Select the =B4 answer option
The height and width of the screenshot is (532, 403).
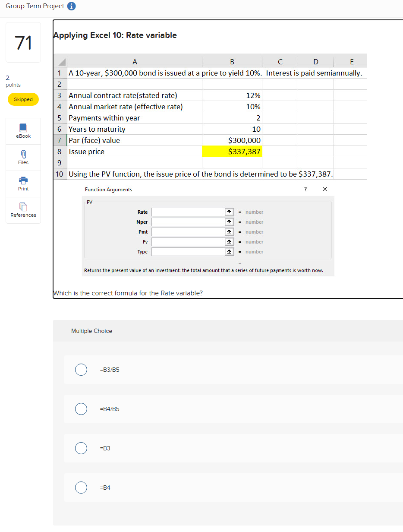pos(81,488)
